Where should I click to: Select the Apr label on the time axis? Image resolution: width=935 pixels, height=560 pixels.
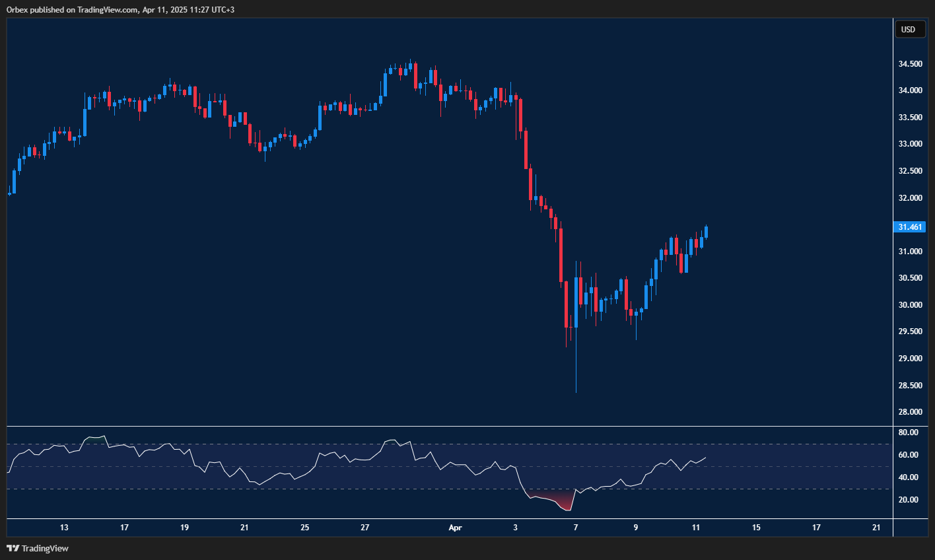(455, 528)
